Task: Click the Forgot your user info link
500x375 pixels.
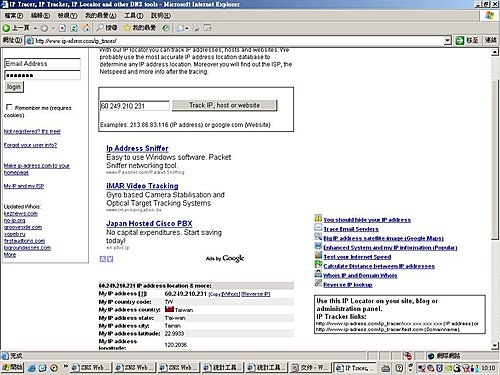Action: click(30, 145)
